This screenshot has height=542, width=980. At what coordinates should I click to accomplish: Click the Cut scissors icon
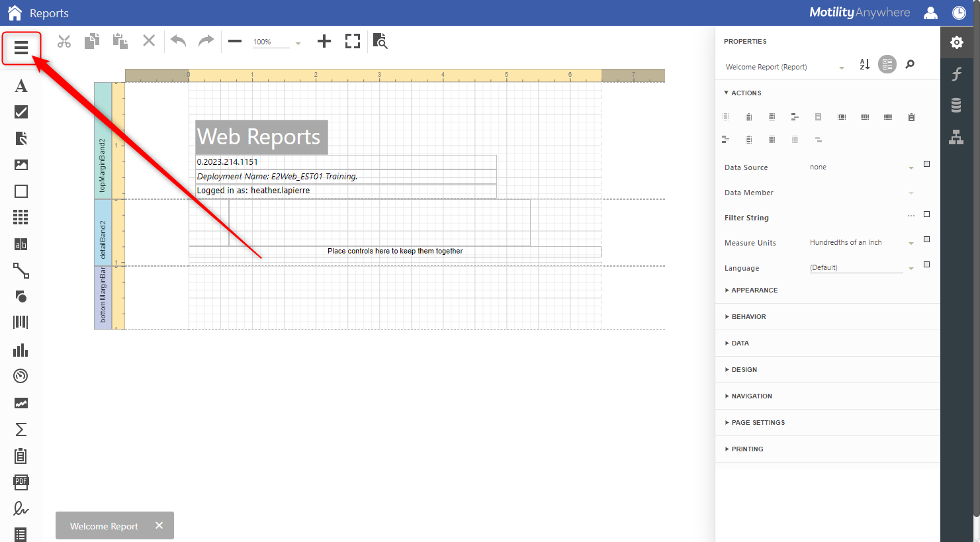[x=64, y=41]
